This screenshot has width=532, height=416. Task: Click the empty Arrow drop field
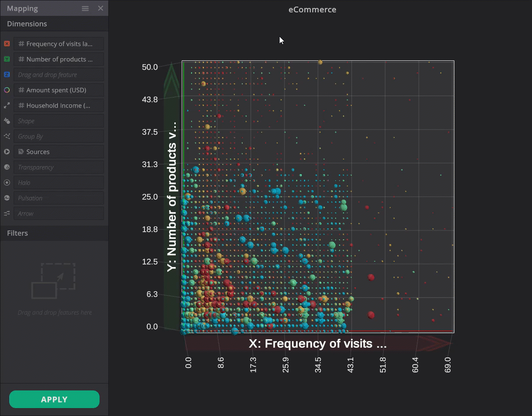[59, 213]
